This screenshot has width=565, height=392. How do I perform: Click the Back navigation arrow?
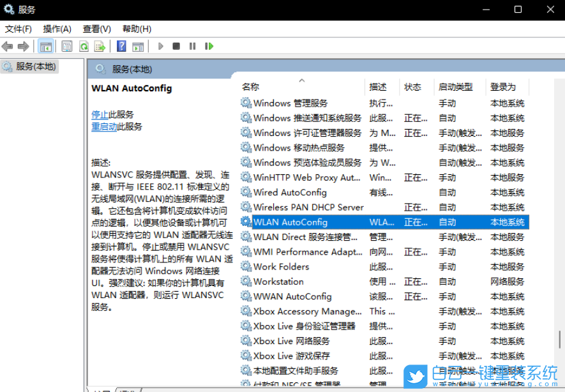tap(8, 46)
